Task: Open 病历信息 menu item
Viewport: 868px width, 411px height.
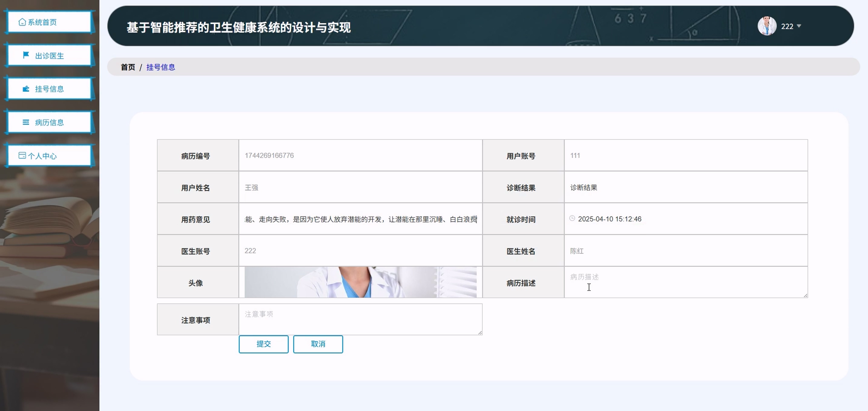Action: pos(49,122)
